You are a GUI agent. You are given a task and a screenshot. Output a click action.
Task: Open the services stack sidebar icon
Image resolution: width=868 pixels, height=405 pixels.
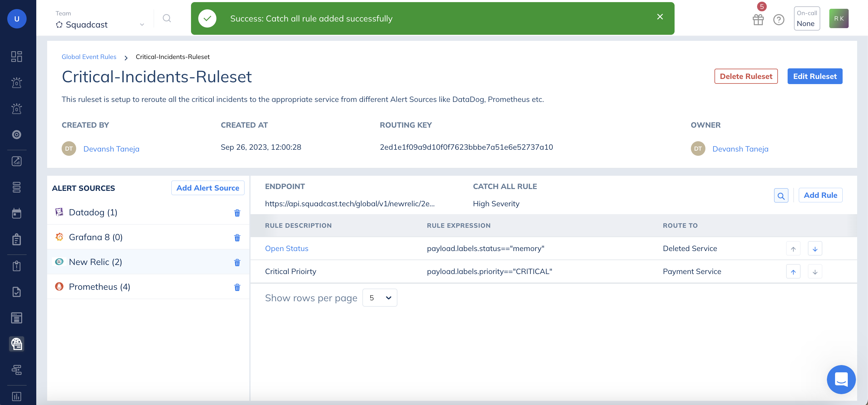click(x=17, y=187)
